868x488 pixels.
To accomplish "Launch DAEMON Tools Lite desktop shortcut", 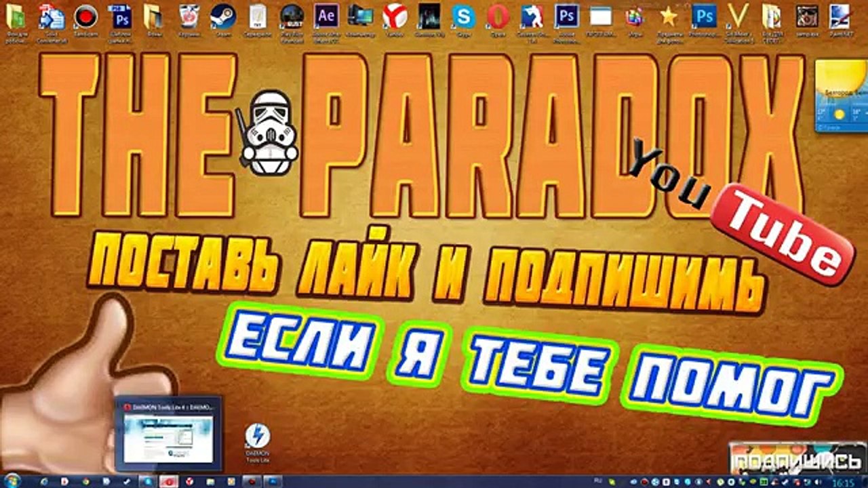I will [258, 443].
